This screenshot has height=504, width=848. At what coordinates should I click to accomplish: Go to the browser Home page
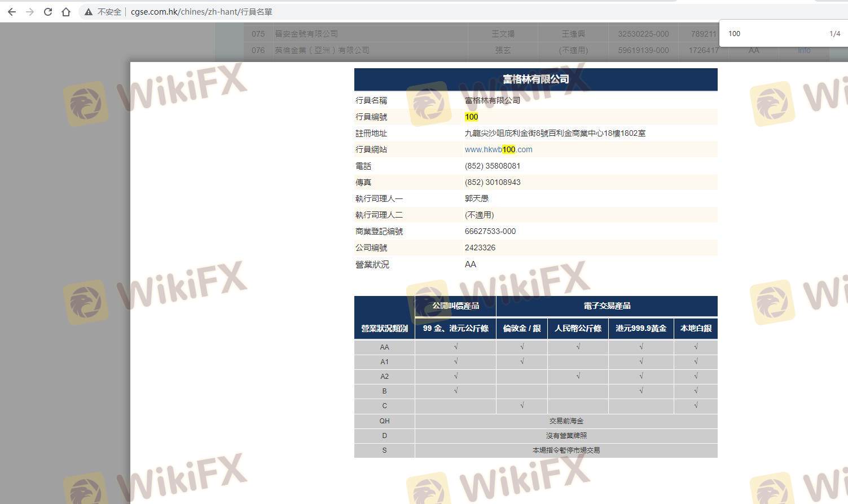(66, 12)
